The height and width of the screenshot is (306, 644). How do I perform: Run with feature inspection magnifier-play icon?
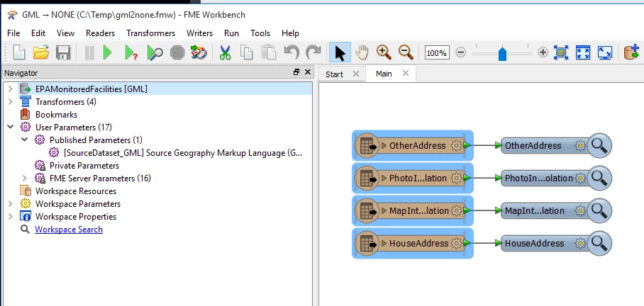155,53
